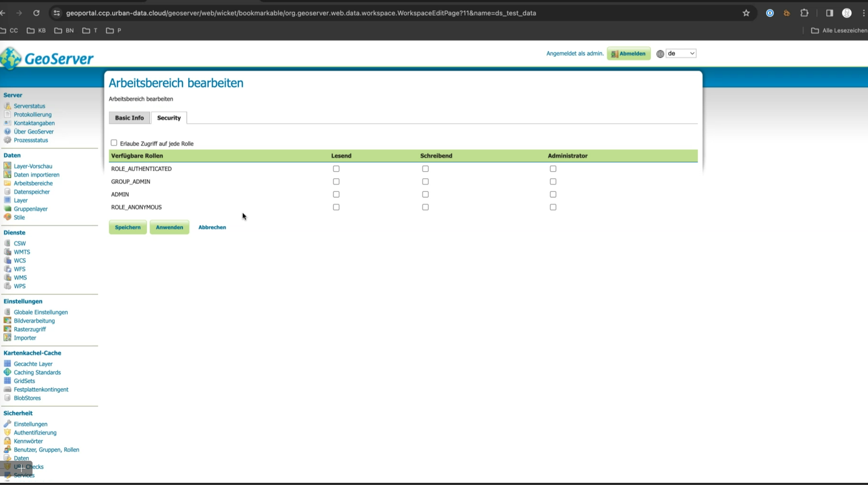Open the CC bookmarks folder

point(10,30)
